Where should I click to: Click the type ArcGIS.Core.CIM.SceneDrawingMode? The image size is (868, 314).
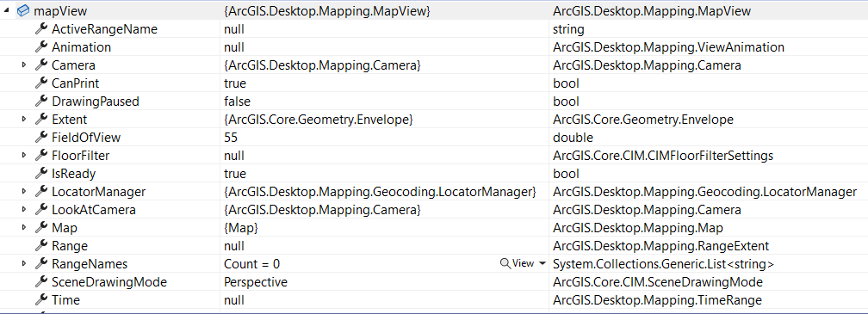658,282
